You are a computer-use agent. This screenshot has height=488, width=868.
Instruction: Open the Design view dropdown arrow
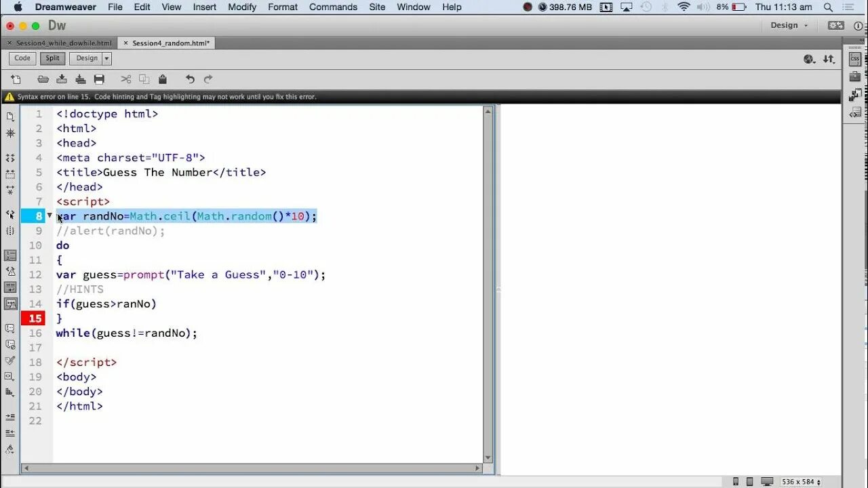[x=106, y=58]
